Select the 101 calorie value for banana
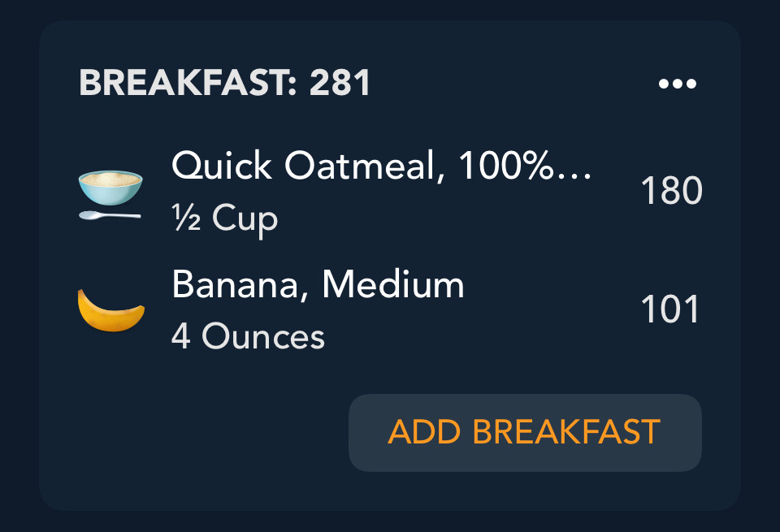This screenshot has width=780, height=532. [670, 310]
